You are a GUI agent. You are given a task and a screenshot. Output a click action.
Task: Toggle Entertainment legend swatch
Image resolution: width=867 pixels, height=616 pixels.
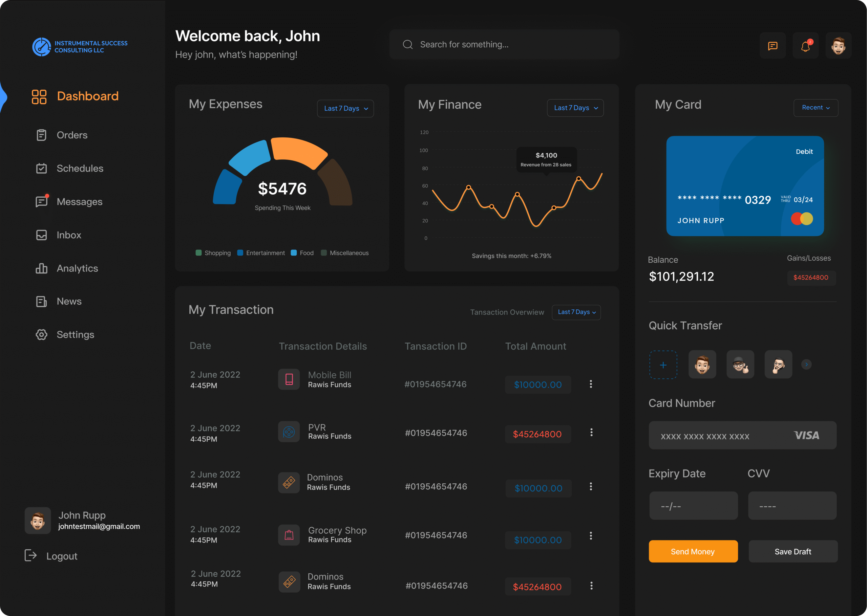[x=240, y=253]
